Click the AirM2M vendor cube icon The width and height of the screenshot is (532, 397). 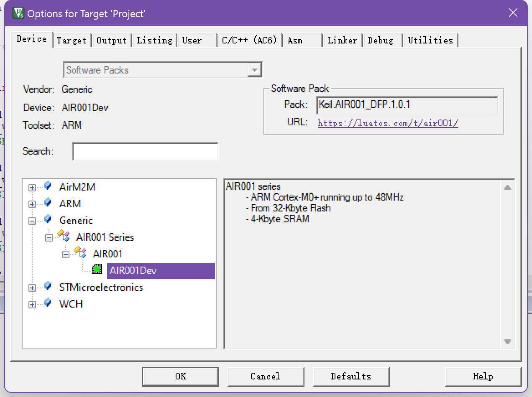coord(48,186)
